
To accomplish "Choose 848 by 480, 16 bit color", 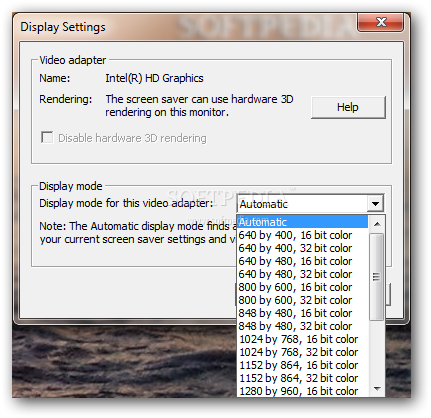I will (303, 313).
